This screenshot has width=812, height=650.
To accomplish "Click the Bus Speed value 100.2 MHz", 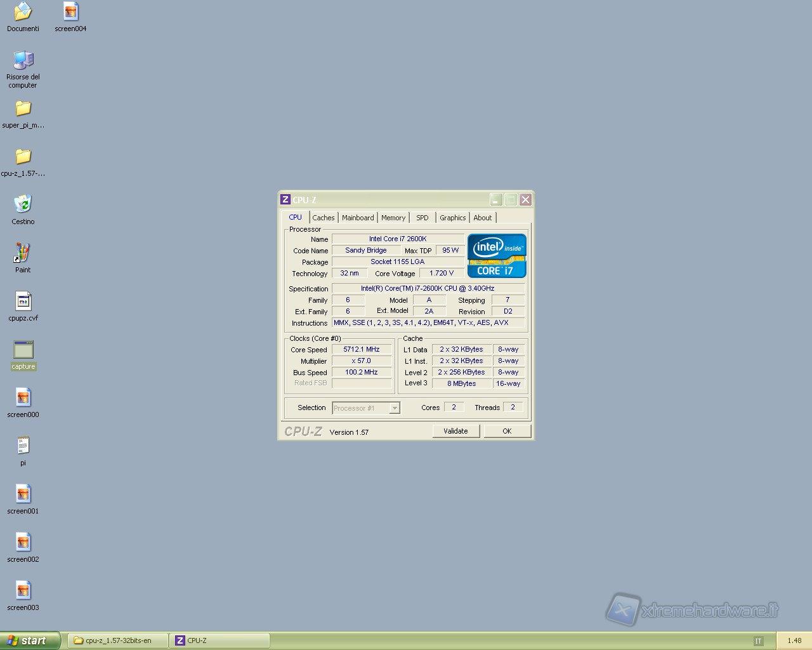I will pos(362,372).
